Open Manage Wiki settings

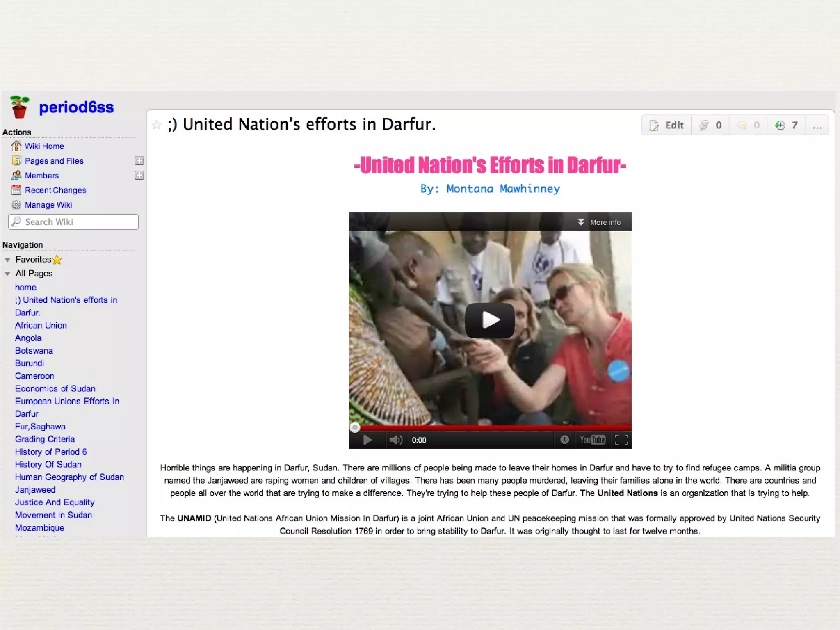point(48,205)
